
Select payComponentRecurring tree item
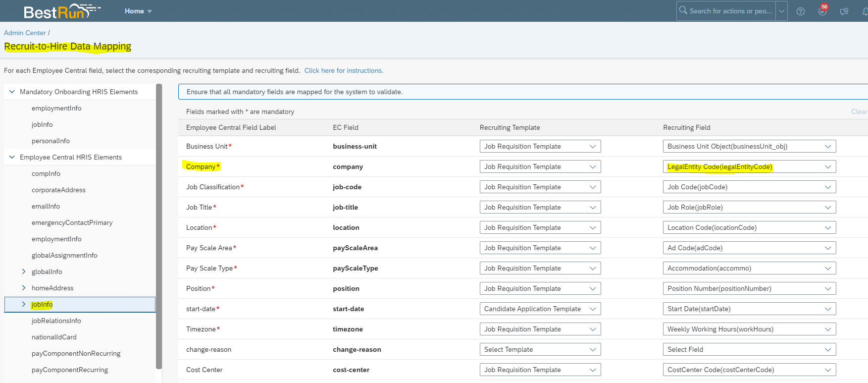pyautogui.click(x=69, y=370)
